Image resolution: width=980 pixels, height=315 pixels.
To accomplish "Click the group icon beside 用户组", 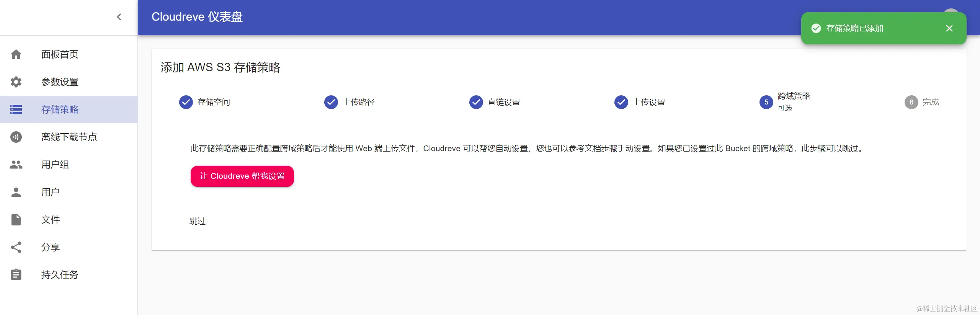I will tap(16, 165).
